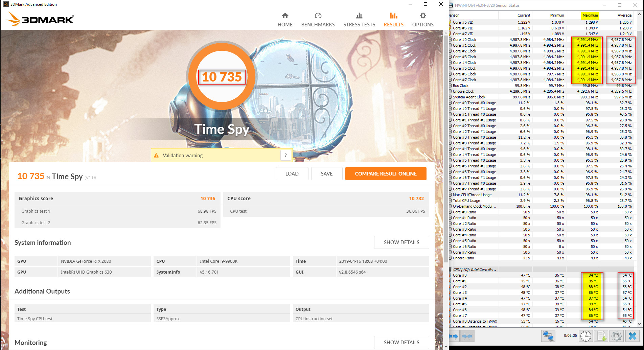The width and height of the screenshot is (644, 350).
Task: Click 'NVIDIA GeForce RTX 2080' GPU value
Action: (x=86, y=261)
